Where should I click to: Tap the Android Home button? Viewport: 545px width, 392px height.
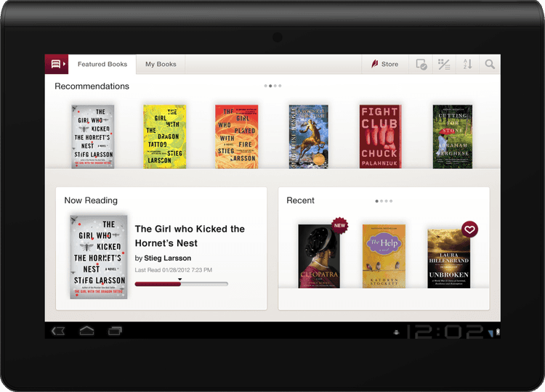click(86, 330)
